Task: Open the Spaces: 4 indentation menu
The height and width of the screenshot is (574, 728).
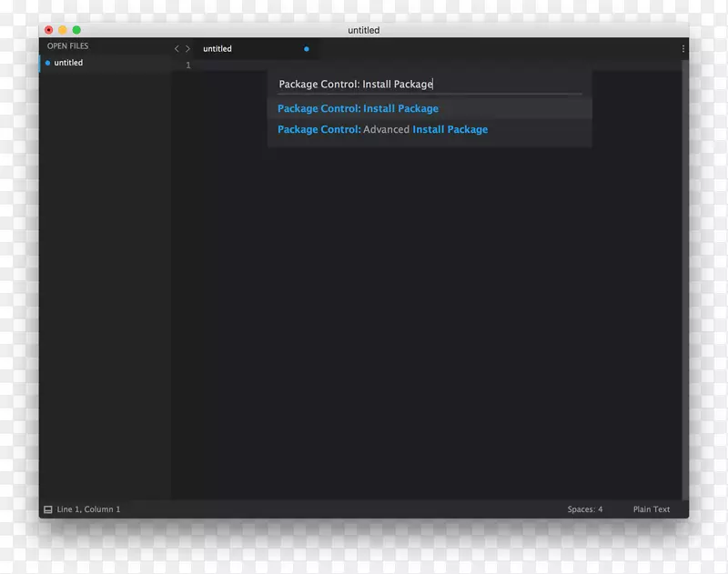Action: [x=584, y=509]
